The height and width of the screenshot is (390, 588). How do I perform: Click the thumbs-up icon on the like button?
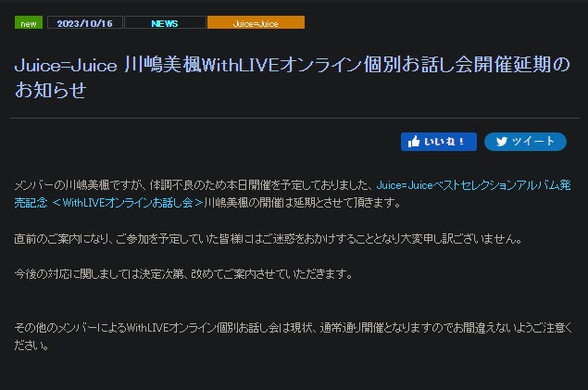pos(414,142)
